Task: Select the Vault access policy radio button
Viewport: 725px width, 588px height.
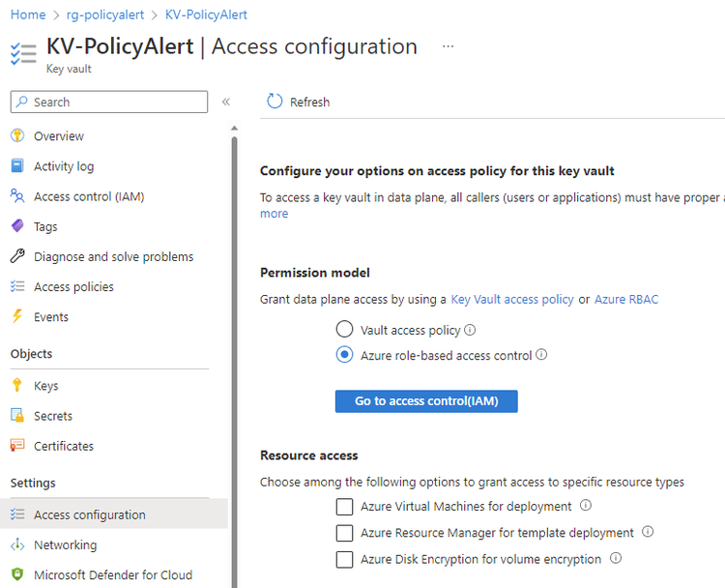Action: 344,330
